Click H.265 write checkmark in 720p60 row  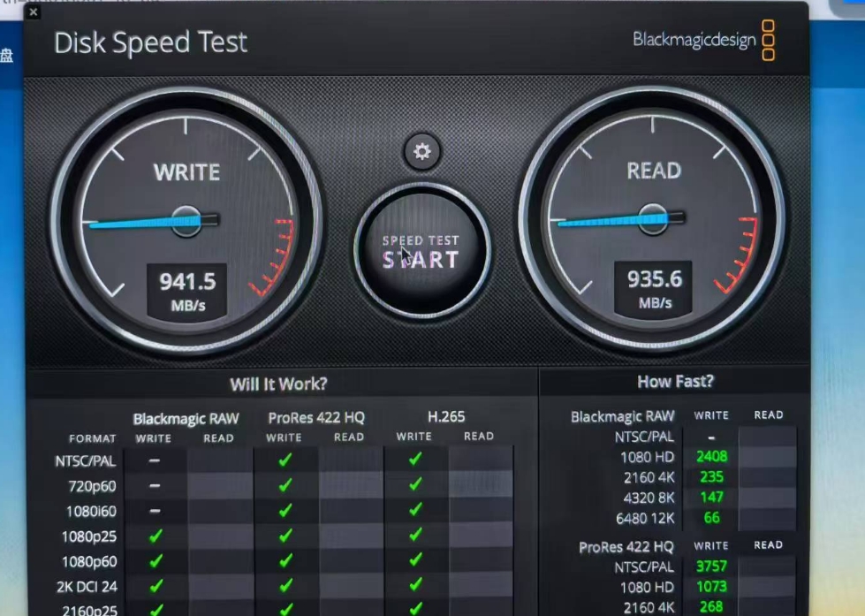tap(415, 483)
